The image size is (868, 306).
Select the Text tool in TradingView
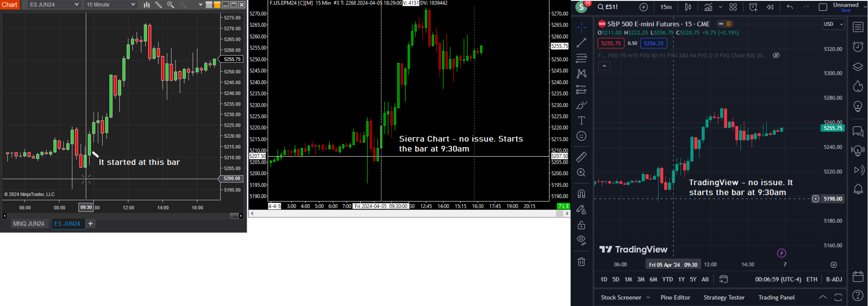[x=581, y=120]
